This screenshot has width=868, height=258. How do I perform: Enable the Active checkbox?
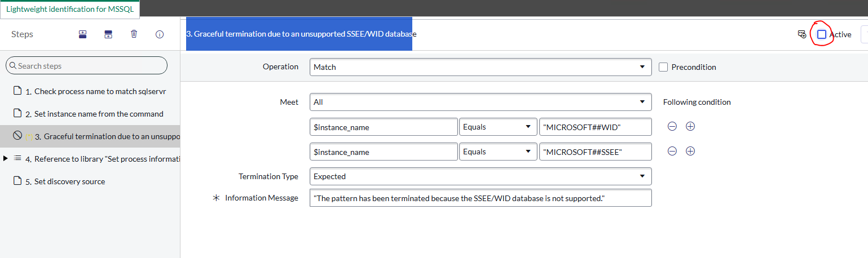(822, 34)
